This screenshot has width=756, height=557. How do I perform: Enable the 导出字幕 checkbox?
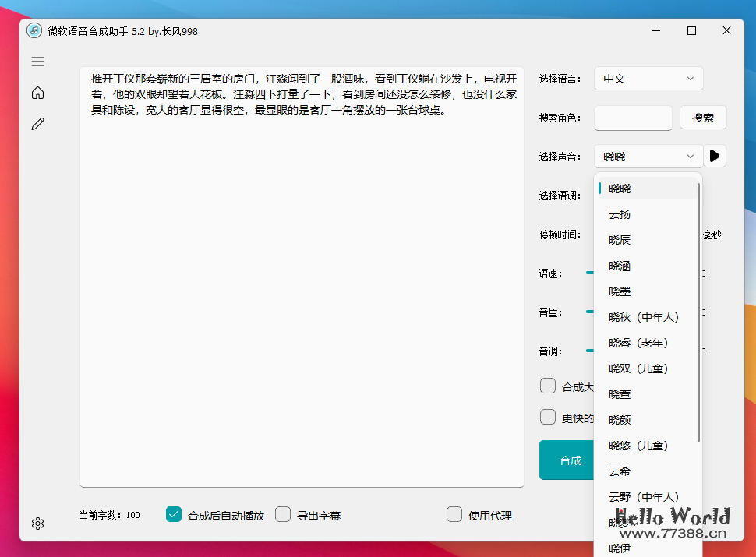[283, 514]
